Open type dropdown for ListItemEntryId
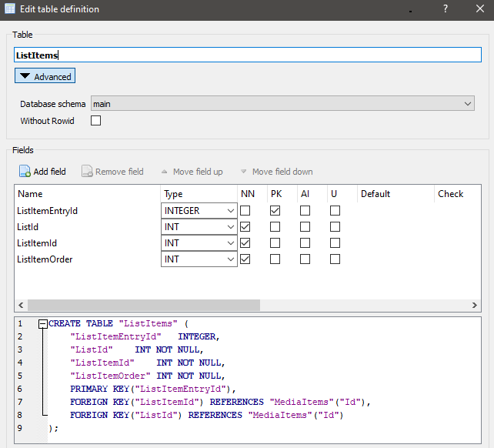 pos(230,210)
